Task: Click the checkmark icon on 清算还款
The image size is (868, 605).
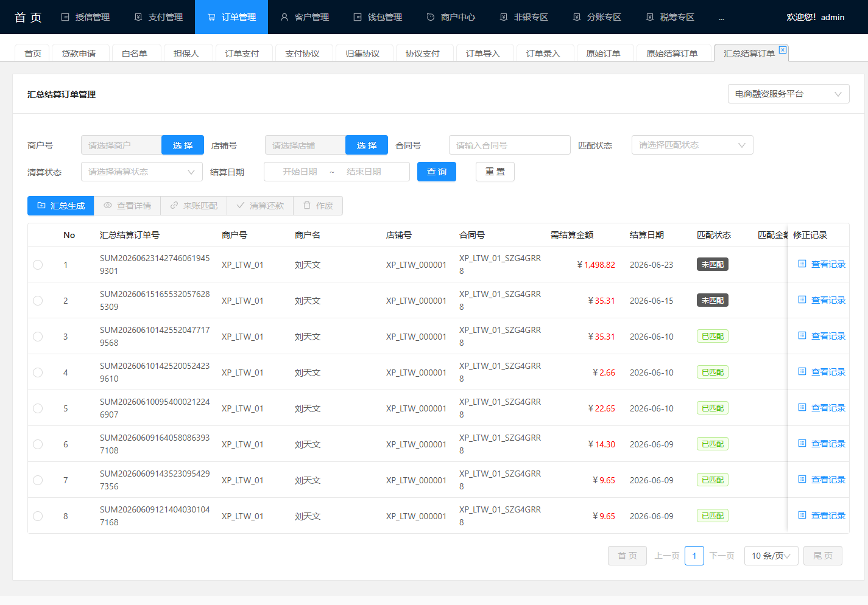Action: 241,206
